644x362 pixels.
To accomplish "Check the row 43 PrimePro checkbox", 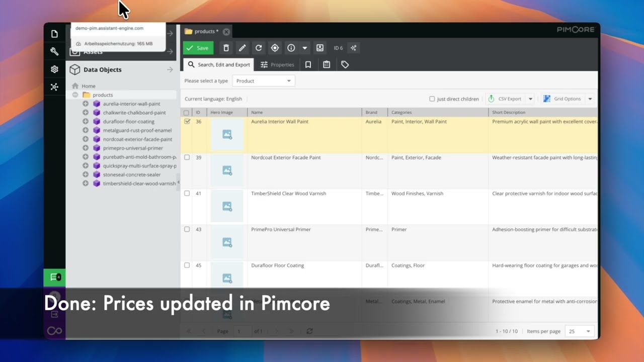I will point(187,229).
